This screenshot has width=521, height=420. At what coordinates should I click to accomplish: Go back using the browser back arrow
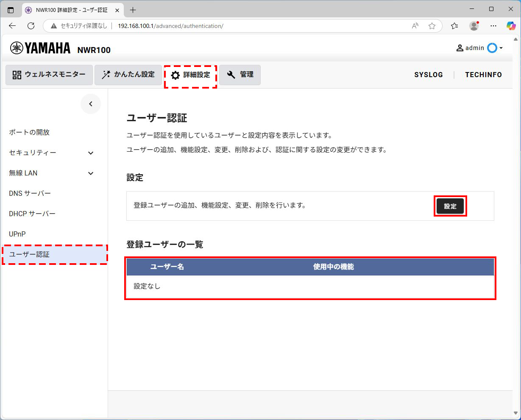click(12, 26)
